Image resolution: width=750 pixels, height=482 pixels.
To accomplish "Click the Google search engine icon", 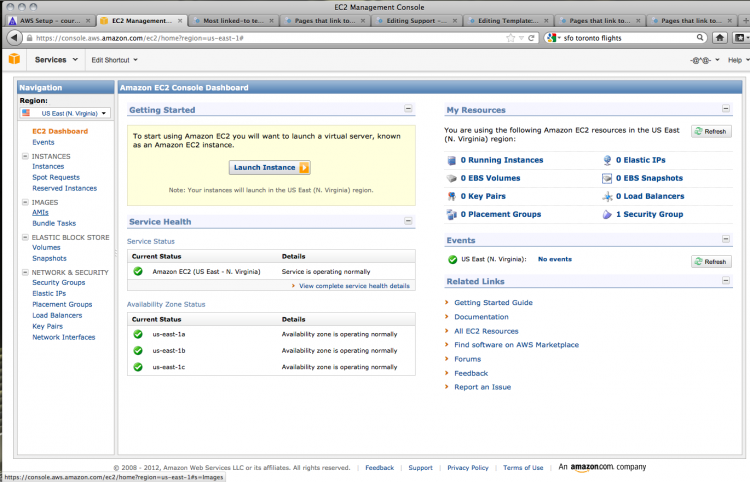I will [551, 37].
